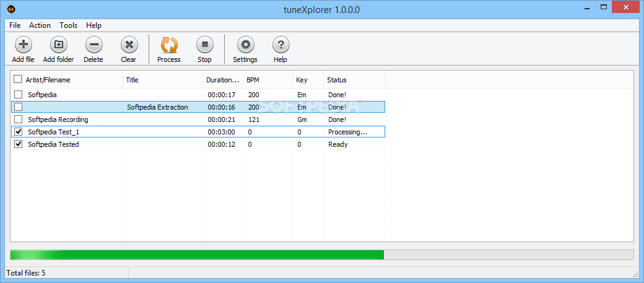
Task: Uncheck the Softpedia Tested checkbox
Action: (x=18, y=144)
